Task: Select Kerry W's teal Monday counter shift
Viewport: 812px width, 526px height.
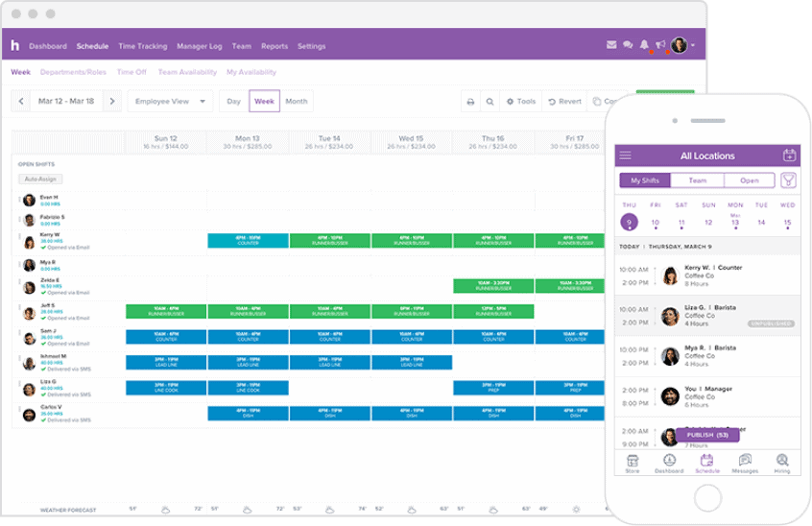Action: [248, 240]
